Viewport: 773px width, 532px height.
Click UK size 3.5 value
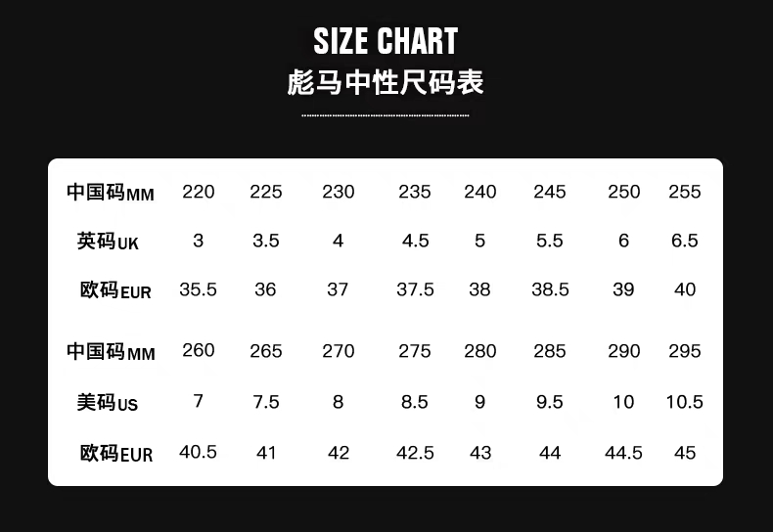[266, 241]
